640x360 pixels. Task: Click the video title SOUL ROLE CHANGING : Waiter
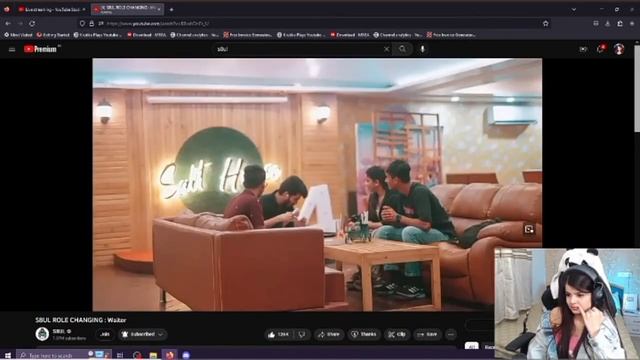[81, 320]
